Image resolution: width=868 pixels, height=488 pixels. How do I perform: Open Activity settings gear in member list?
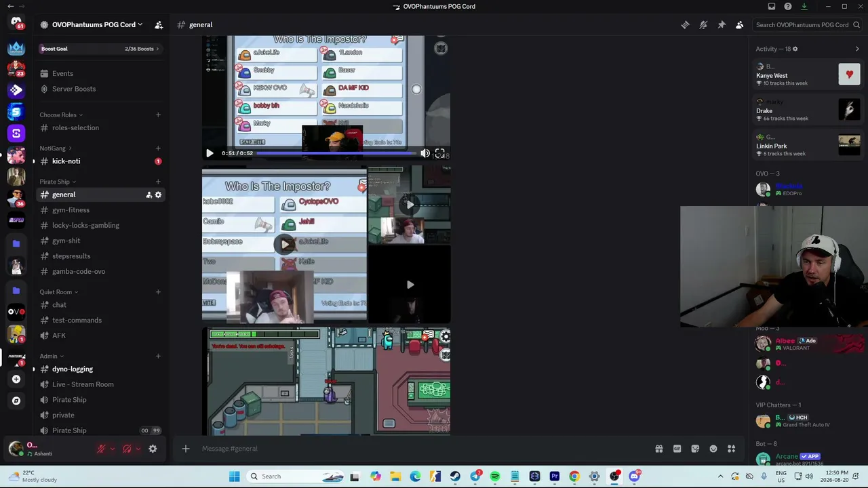795,49
